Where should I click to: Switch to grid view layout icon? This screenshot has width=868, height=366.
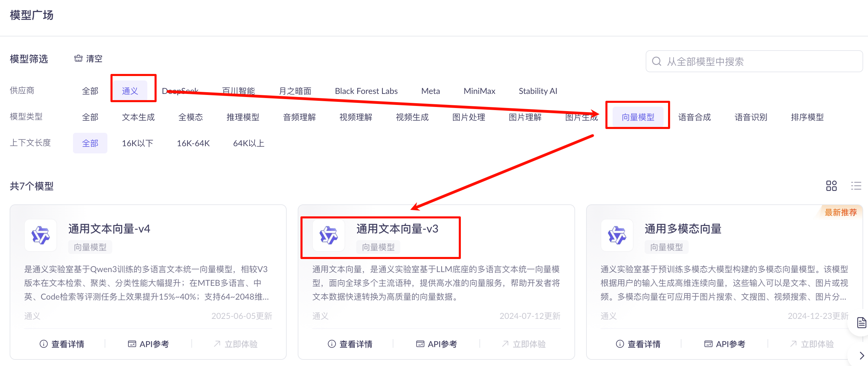click(x=831, y=186)
